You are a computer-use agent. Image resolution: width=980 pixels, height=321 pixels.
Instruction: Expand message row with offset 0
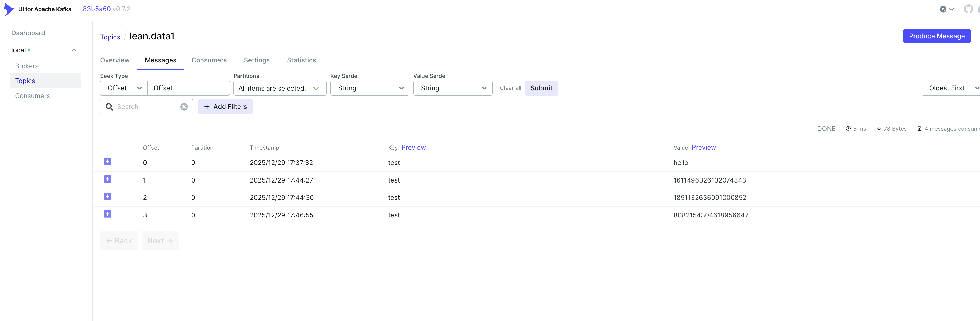[108, 162]
